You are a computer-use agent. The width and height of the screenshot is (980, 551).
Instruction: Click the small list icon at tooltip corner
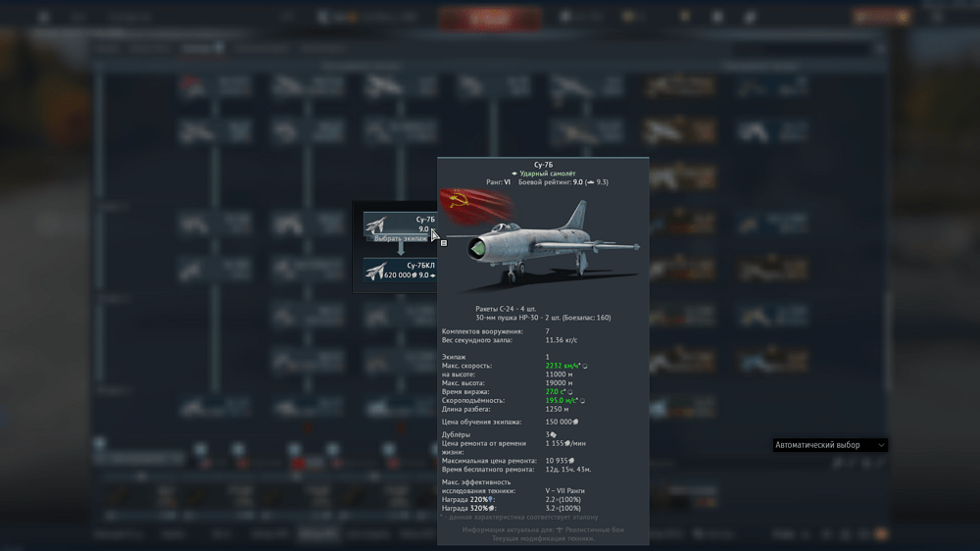coord(444,243)
